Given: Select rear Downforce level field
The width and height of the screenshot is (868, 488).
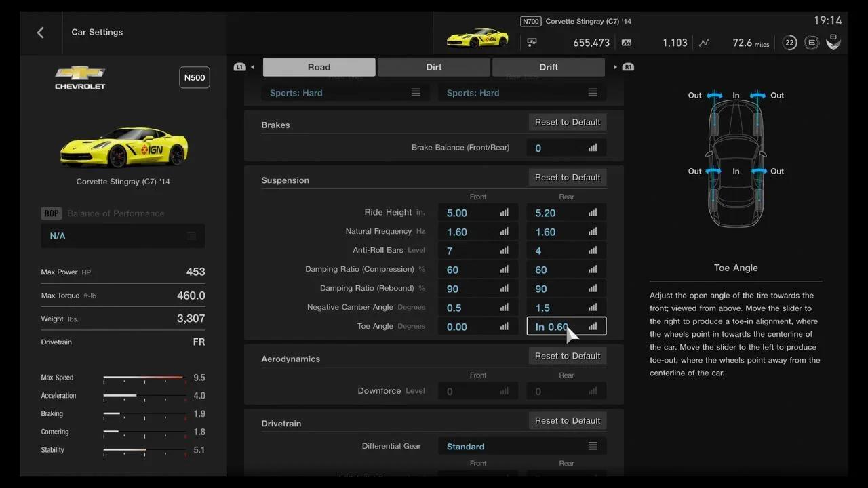Looking at the screenshot, I should click(x=566, y=391).
